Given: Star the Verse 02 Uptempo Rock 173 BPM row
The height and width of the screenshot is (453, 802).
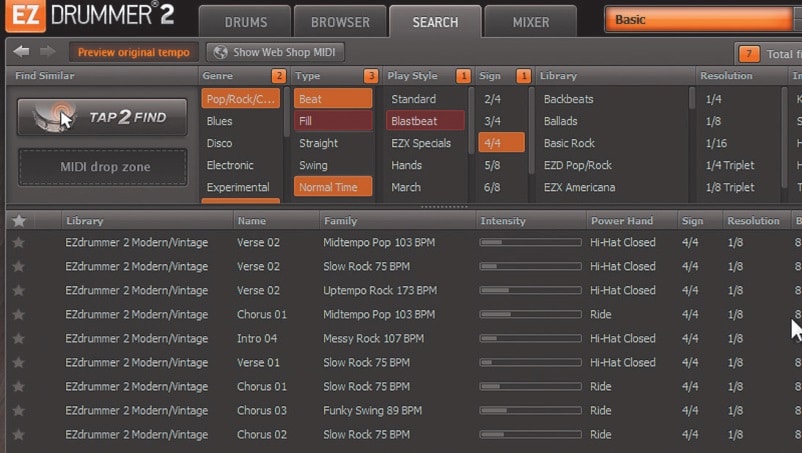Looking at the screenshot, I should (x=19, y=290).
